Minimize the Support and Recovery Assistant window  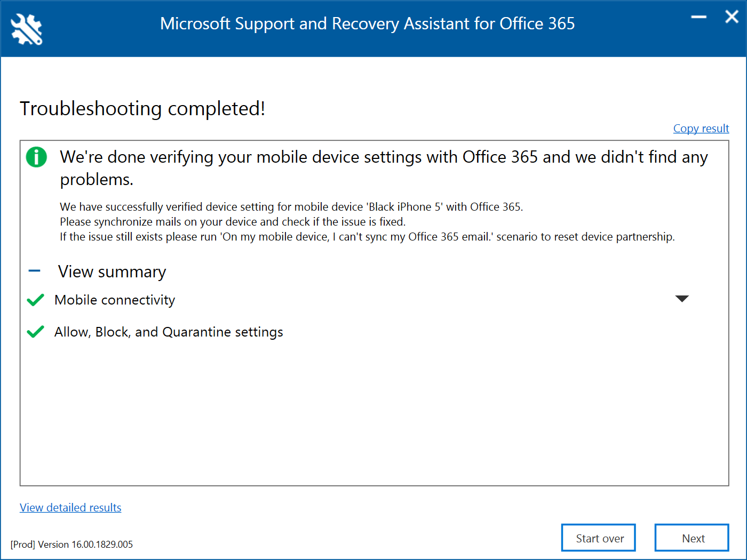pos(698,18)
